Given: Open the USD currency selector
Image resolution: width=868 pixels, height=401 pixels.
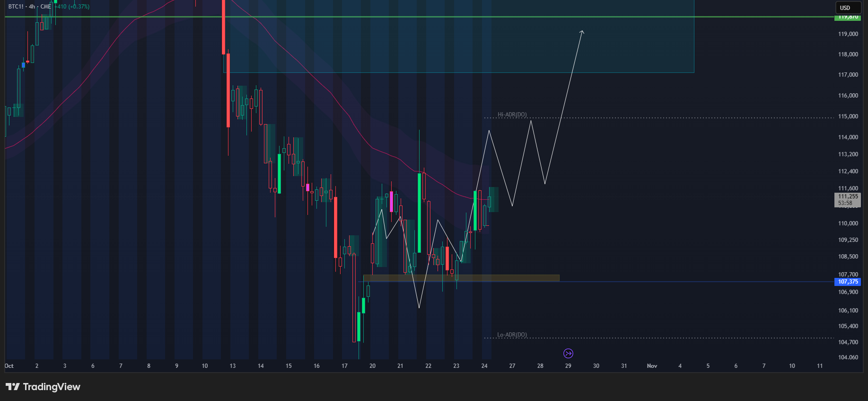Looking at the screenshot, I should (849, 8).
